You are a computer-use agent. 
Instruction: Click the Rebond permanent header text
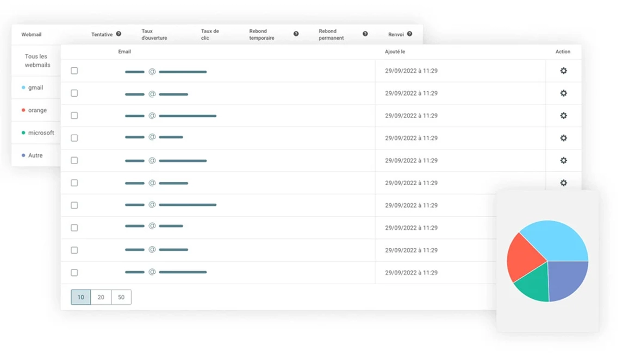[x=331, y=34]
